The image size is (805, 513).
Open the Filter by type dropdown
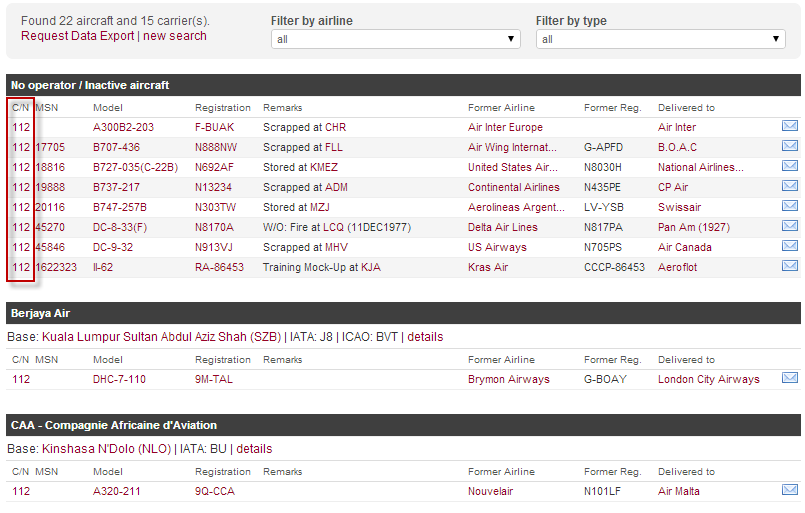[x=661, y=39]
